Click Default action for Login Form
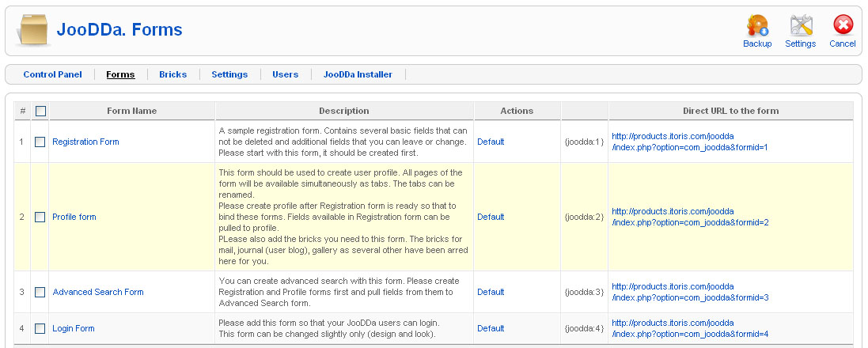Viewport: 868px width, 348px height. point(491,329)
